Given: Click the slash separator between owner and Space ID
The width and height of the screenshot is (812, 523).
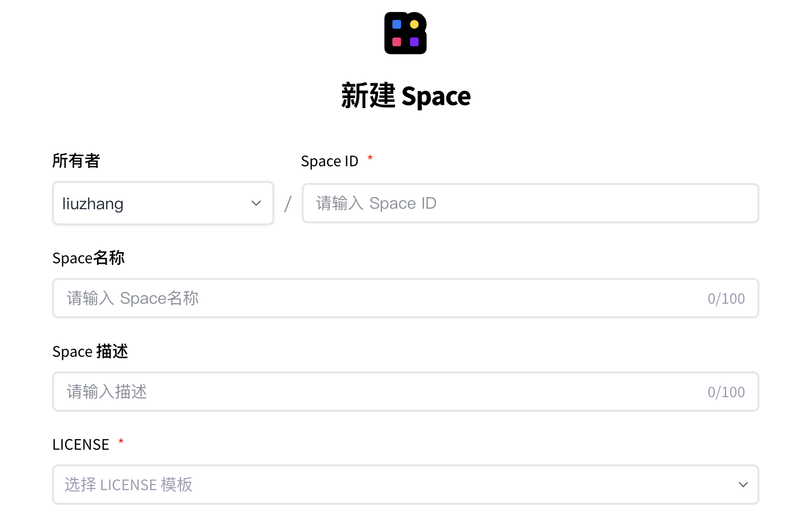Looking at the screenshot, I should [x=288, y=204].
